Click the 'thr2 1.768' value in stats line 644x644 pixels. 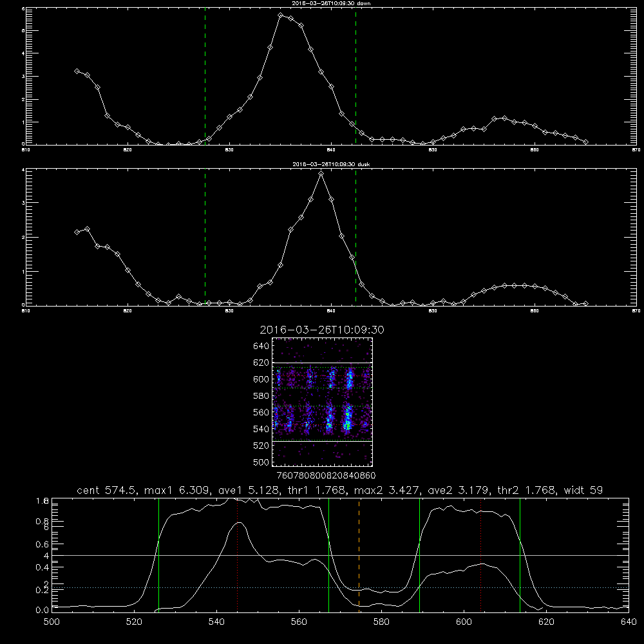coord(527,490)
